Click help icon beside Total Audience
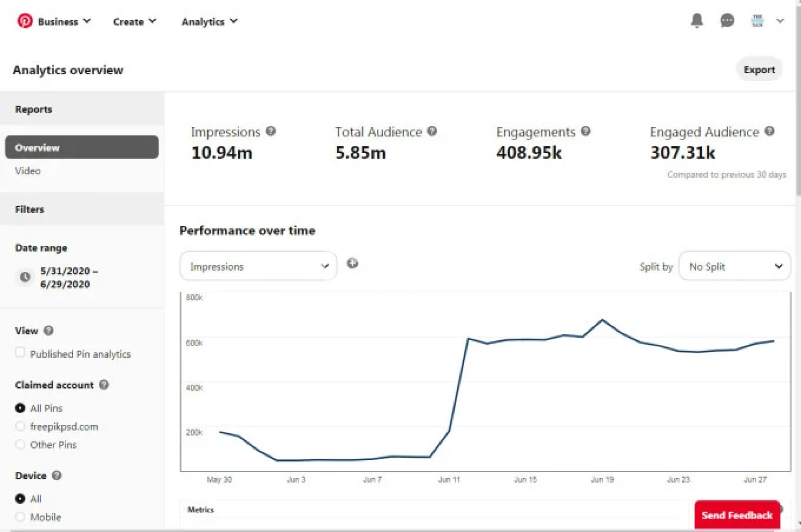Image resolution: width=801 pixels, height=532 pixels. tap(432, 131)
